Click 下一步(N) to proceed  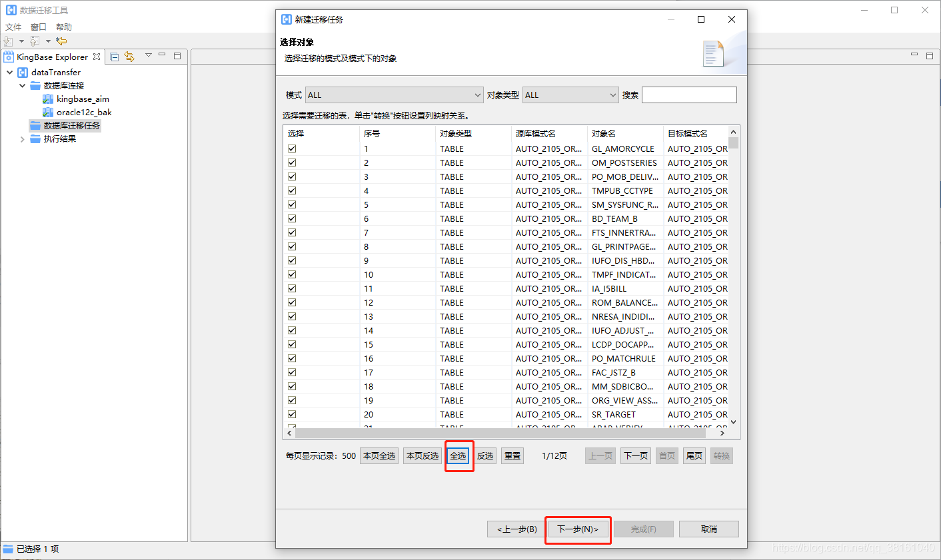point(578,529)
